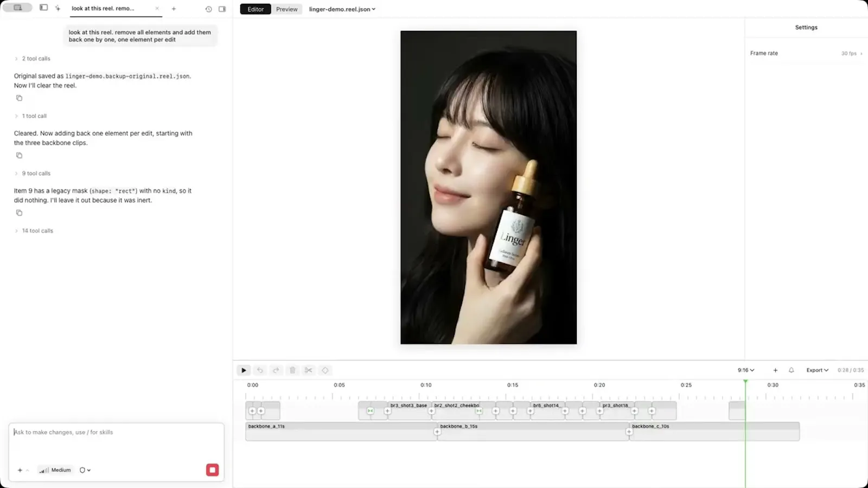Click the sparkle icon in the top bar

point(58,8)
